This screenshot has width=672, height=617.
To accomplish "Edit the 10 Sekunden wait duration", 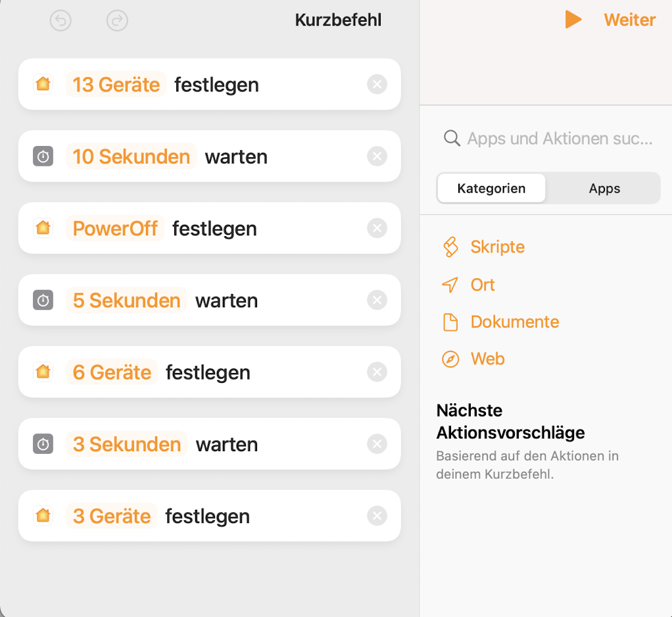I will pos(132,157).
